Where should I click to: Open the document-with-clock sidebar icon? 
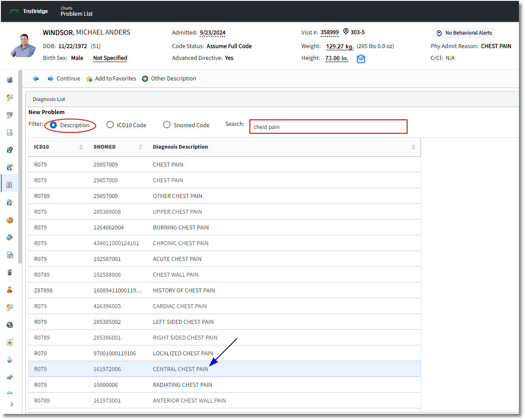point(10,132)
